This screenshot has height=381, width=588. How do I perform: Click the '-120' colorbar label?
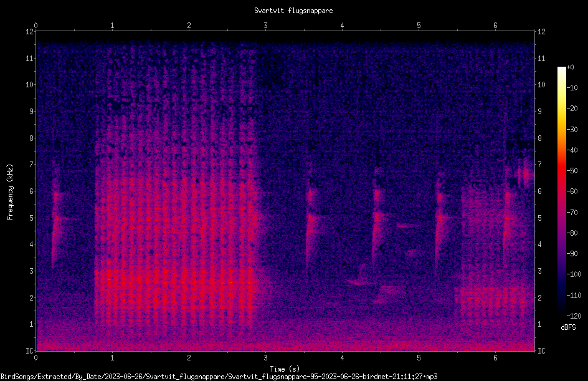click(574, 316)
